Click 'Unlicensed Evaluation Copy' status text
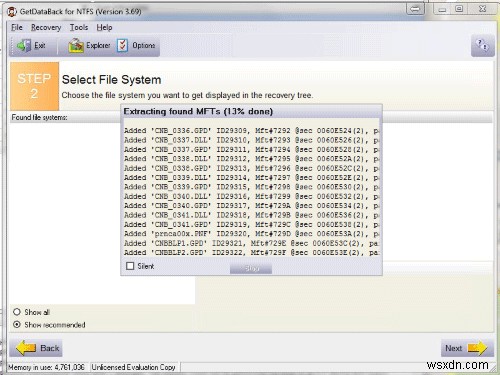The height and width of the screenshot is (375, 500). tap(133, 367)
